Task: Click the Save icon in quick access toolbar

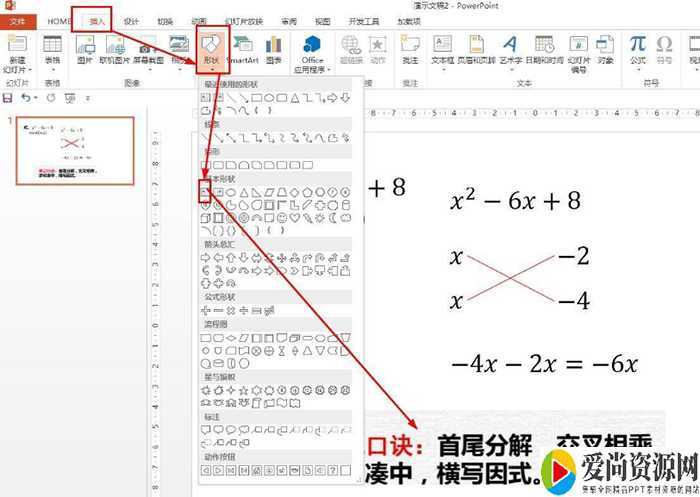Action: click(9, 98)
